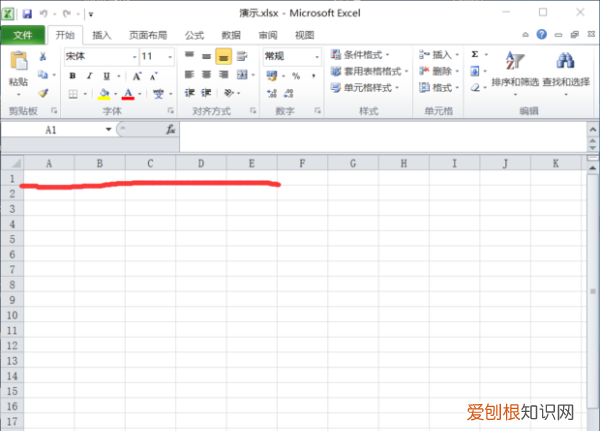Switch to the 页面布局 tab
600x431 pixels.
tap(148, 35)
